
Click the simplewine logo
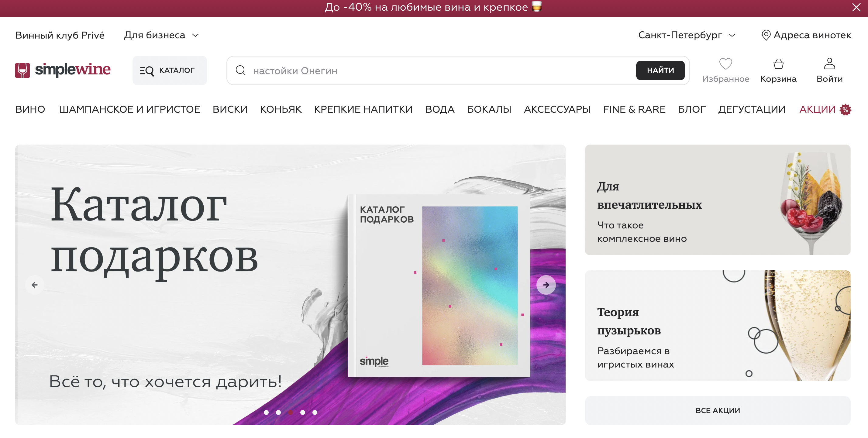(63, 70)
